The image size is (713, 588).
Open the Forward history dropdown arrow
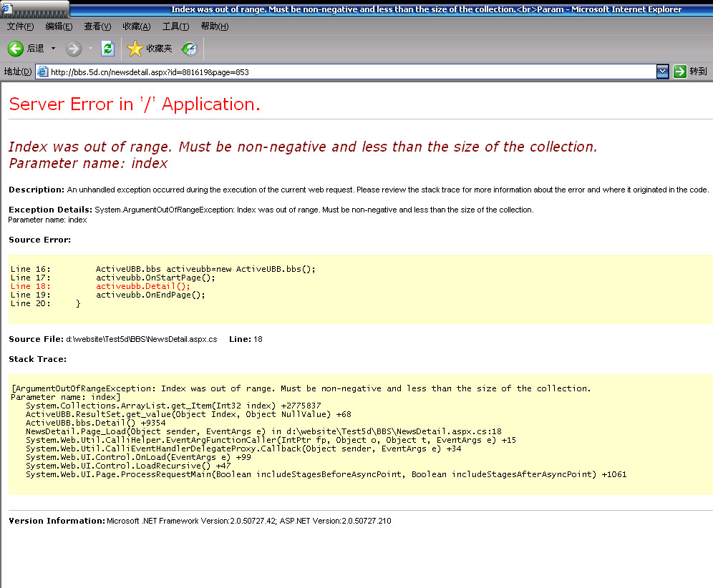90,48
